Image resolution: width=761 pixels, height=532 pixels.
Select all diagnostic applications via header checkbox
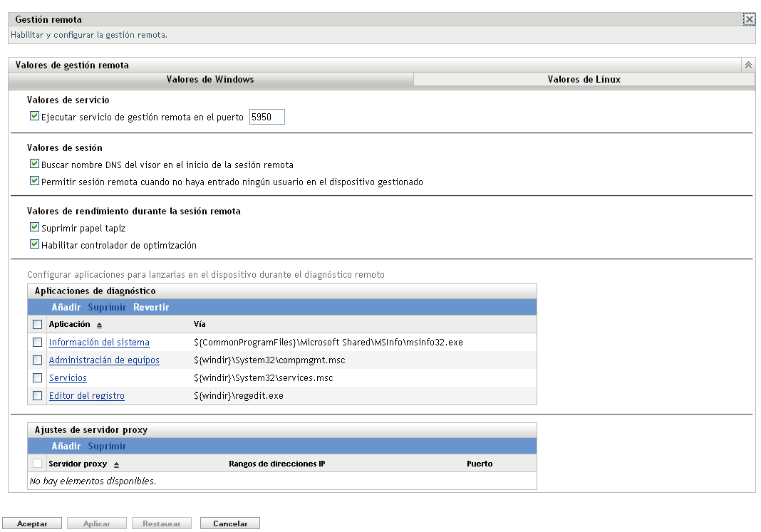pyautogui.click(x=37, y=325)
